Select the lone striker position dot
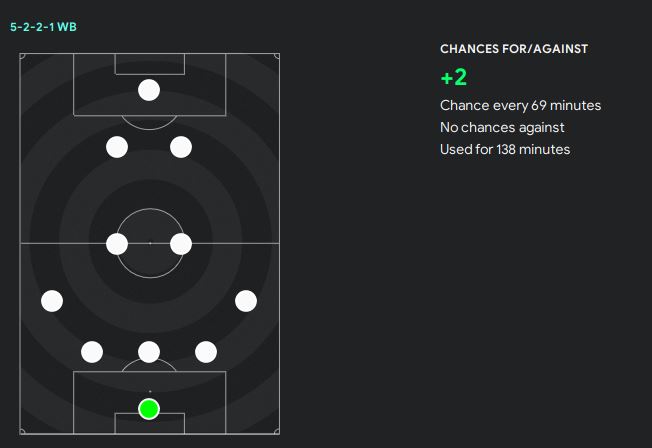The image size is (652, 448). [149, 90]
